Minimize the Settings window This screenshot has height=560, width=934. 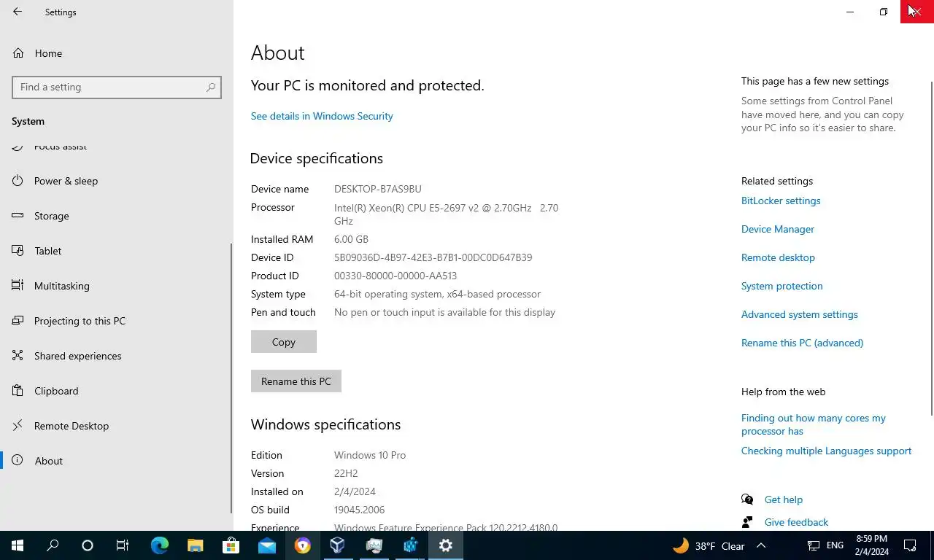click(x=850, y=12)
